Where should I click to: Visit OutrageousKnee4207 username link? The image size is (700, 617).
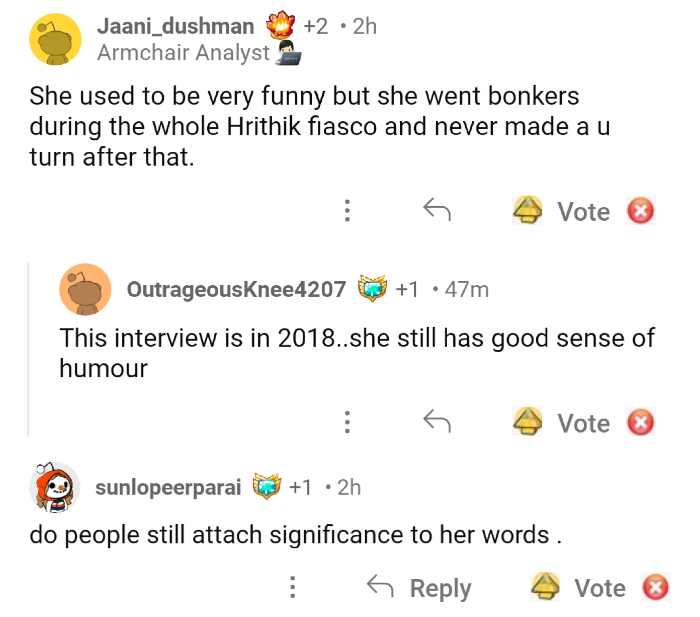(x=236, y=290)
